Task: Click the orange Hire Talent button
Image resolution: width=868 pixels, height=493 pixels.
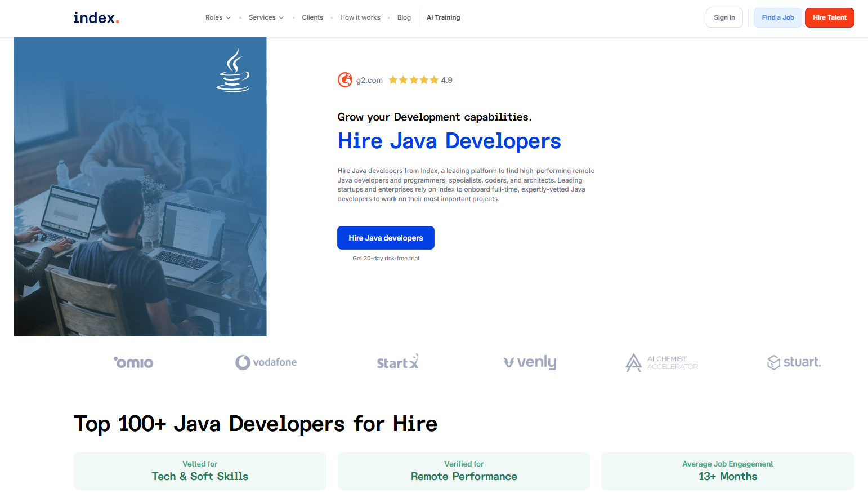Action: click(x=829, y=17)
